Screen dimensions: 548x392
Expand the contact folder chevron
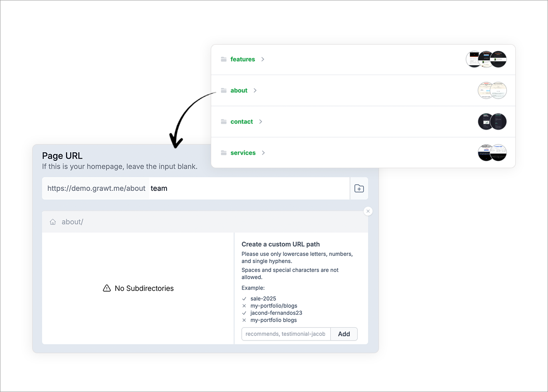(x=260, y=122)
